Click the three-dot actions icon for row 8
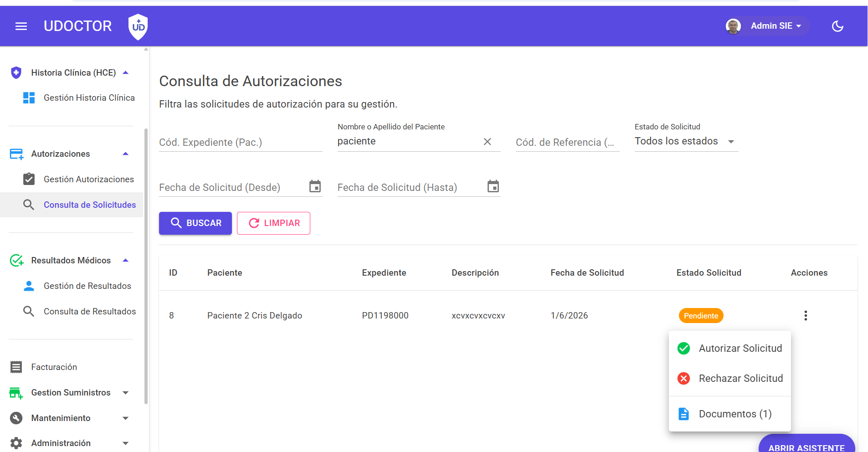Image resolution: width=868 pixels, height=452 pixels. click(x=806, y=315)
